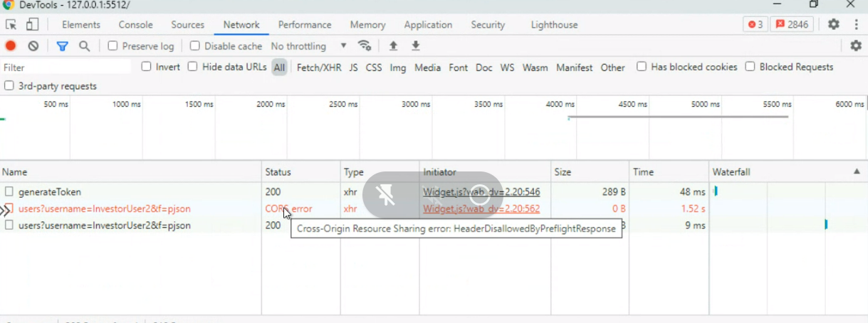
Task: Stop recording network log
Action: point(11,46)
